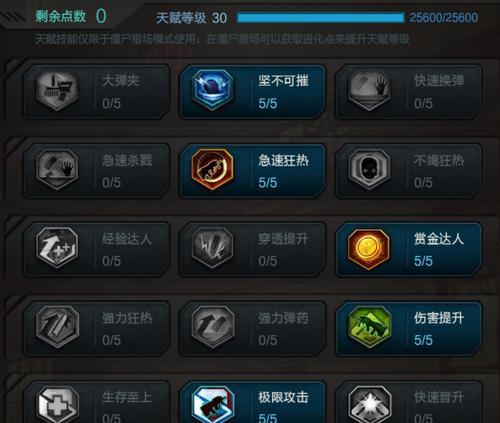The height and width of the screenshot is (423, 500).
Task: Click the 天赋等级 30 level text
Action: point(191,18)
